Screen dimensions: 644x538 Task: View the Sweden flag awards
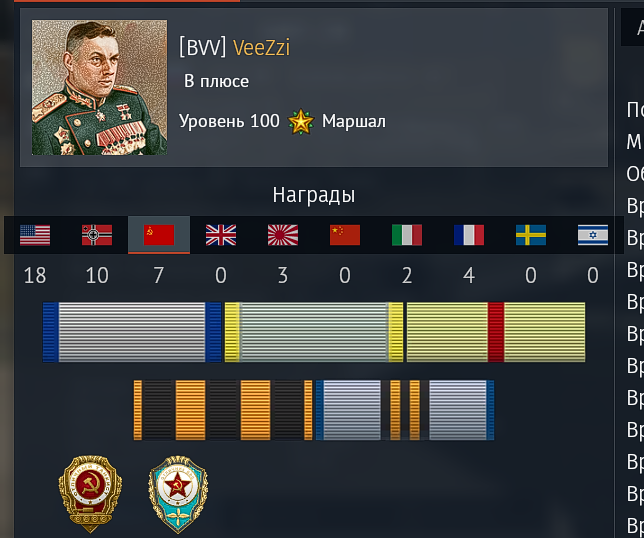(531, 235)
